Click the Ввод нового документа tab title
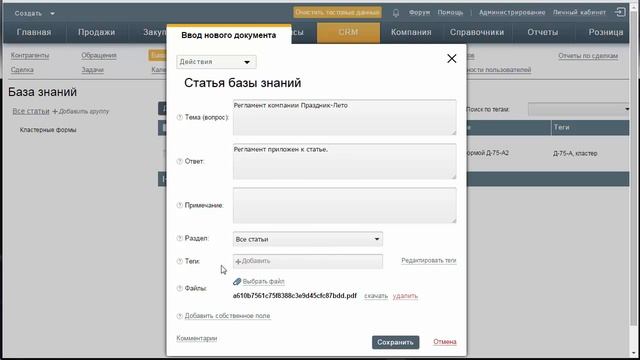The image size is (640, 360). 229,36
